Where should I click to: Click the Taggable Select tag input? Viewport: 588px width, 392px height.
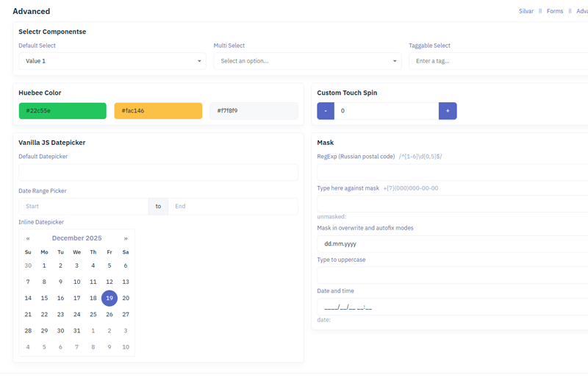pyautogui.click(x=498, y=61)
